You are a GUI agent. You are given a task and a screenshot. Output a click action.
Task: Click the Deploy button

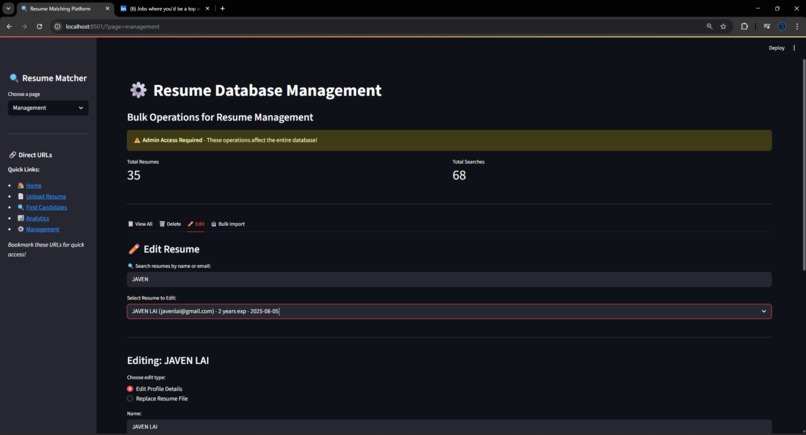(x=777, y=48)
